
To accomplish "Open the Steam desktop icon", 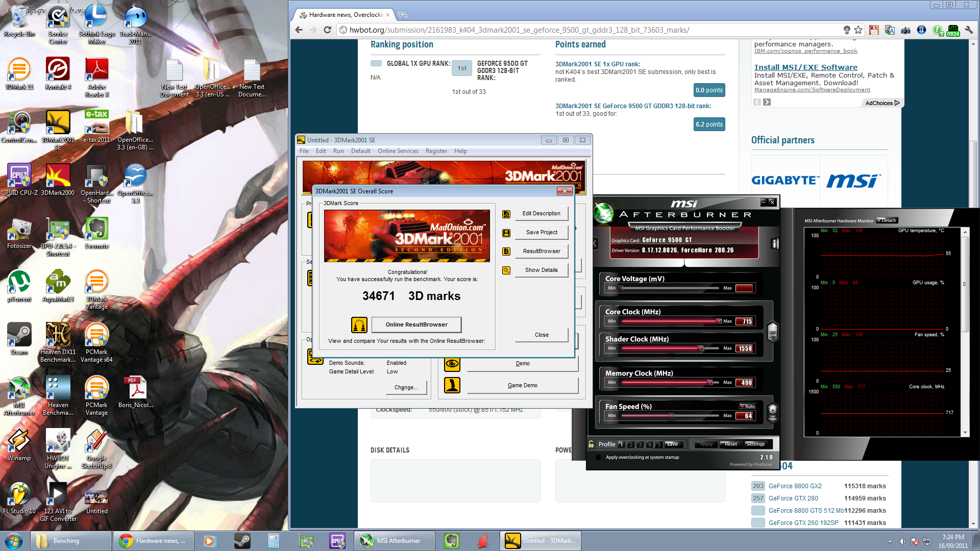I will point(19,339).
